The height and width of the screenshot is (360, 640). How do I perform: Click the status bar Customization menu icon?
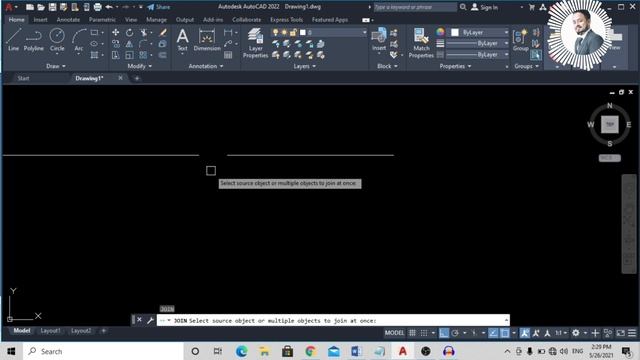(632, 333)
